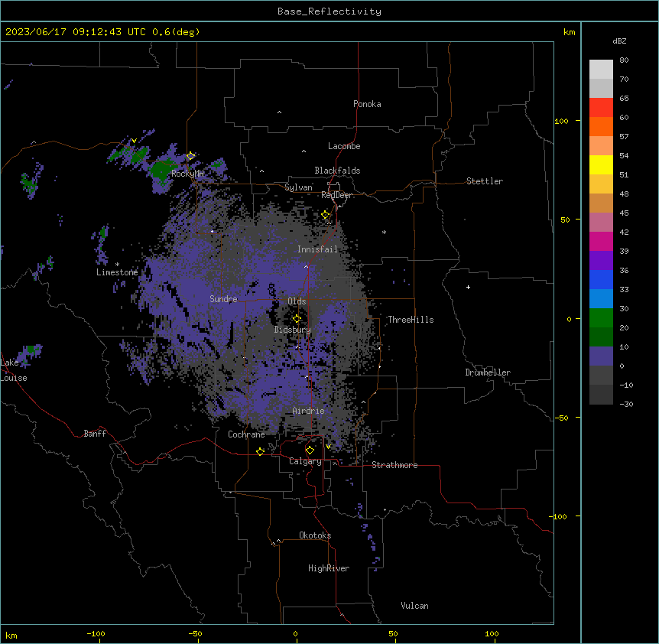Click the -50 tick on bottom axis

click(195, 633)
